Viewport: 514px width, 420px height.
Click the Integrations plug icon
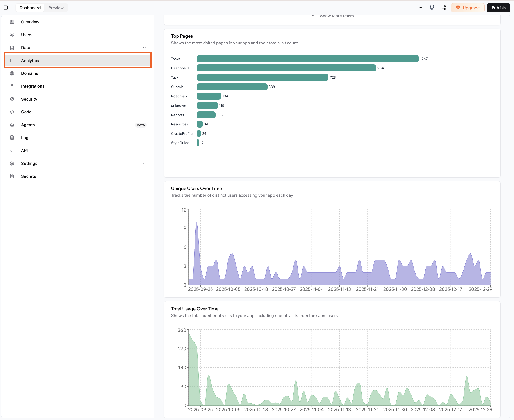[x=12, y=86]
